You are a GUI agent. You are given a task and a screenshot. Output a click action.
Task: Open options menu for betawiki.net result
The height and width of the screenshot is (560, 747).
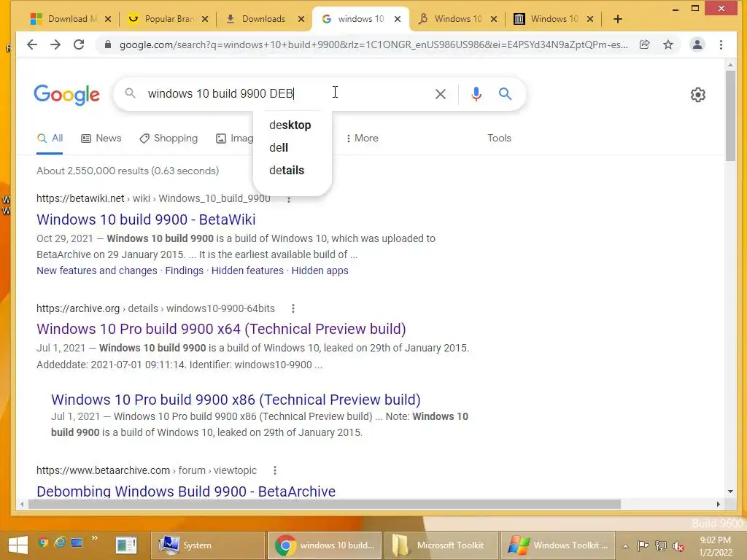click(289, 199)
